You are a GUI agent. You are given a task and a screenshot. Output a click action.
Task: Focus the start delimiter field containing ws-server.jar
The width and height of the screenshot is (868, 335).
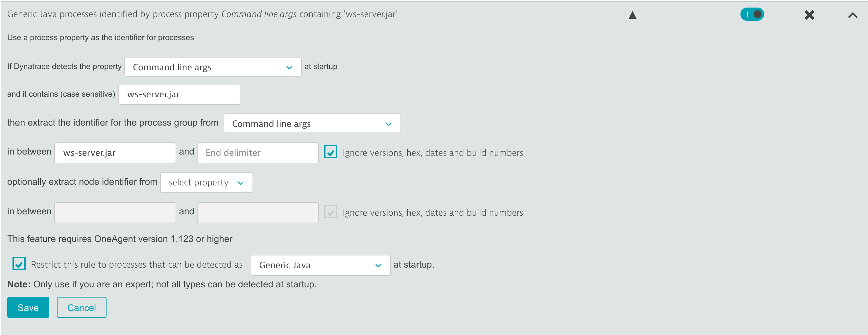[115, 153]
